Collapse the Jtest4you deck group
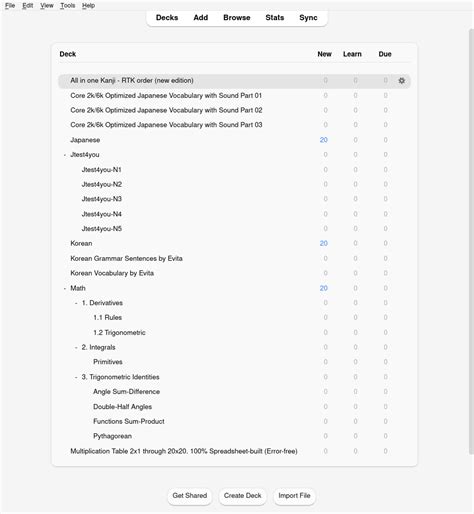This screenshot has width=474, height=514. pyautogui.click(x=65, y=155)
